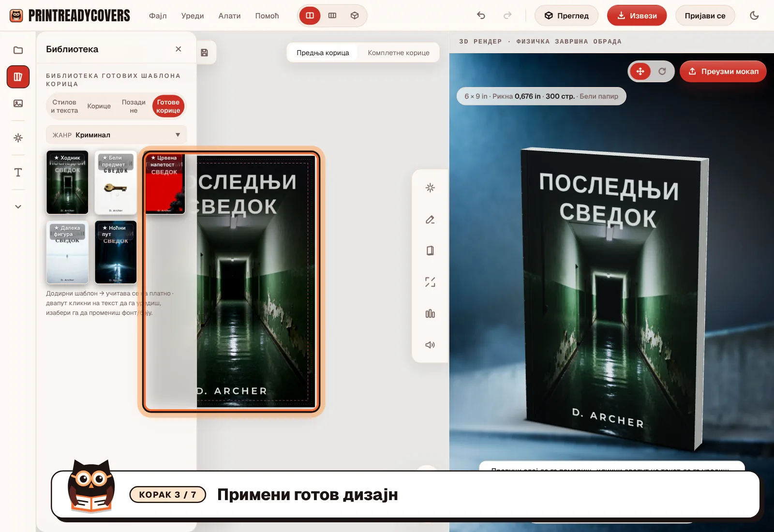774x532 pixels.
Task: Switch to 3D cube view mode
Action: (x=355, y=15)
